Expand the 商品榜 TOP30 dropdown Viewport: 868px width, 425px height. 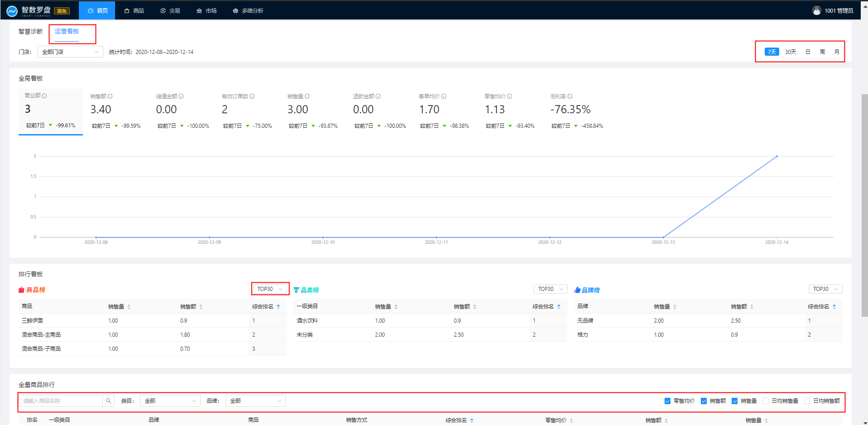tap(270, 289)
